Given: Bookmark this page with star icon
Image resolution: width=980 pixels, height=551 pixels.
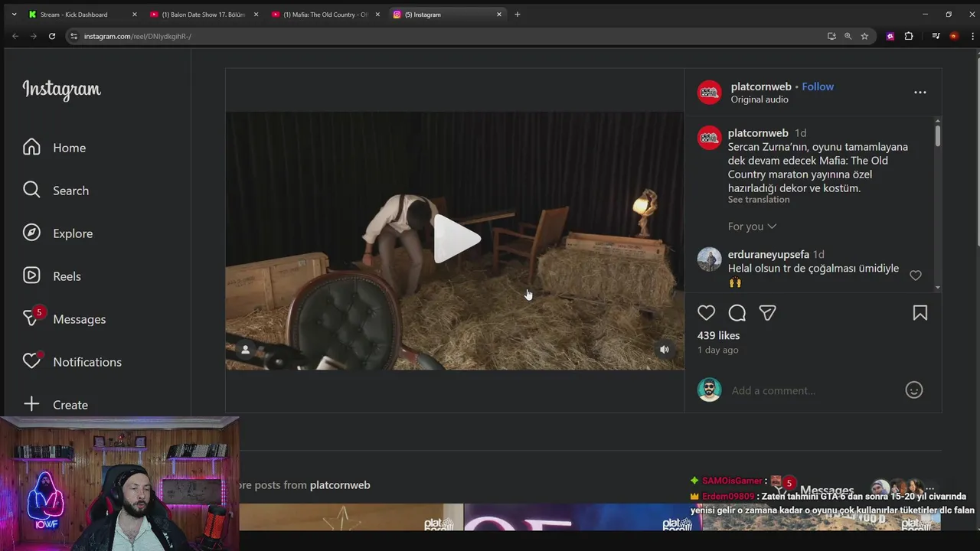Looking at the screenshot, I should [864, 36].
